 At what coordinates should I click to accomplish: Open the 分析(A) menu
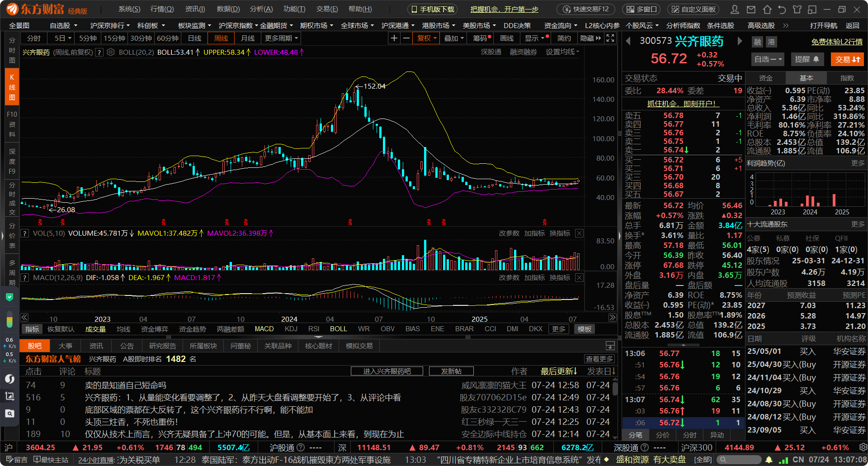(x=261, y=9)
